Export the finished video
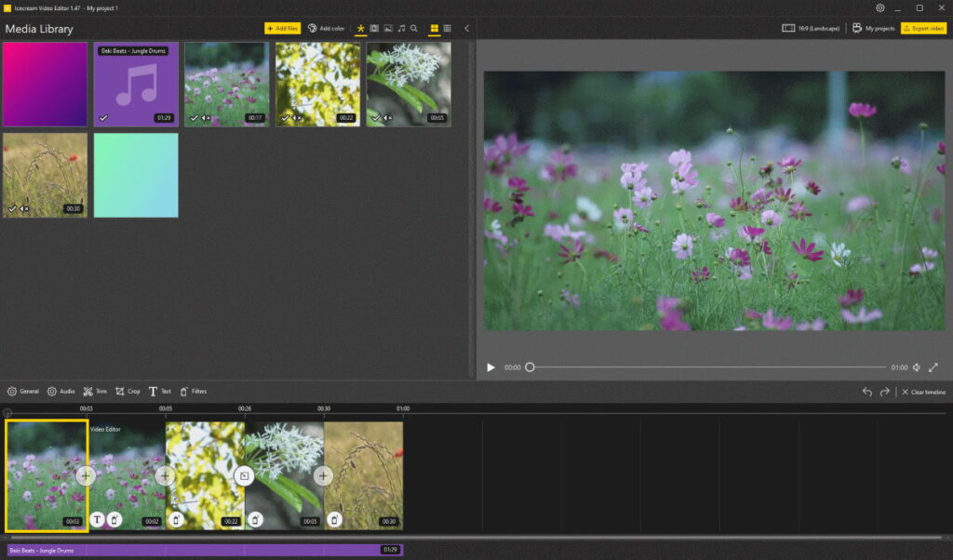953x560 pixels. click(924, 28)
